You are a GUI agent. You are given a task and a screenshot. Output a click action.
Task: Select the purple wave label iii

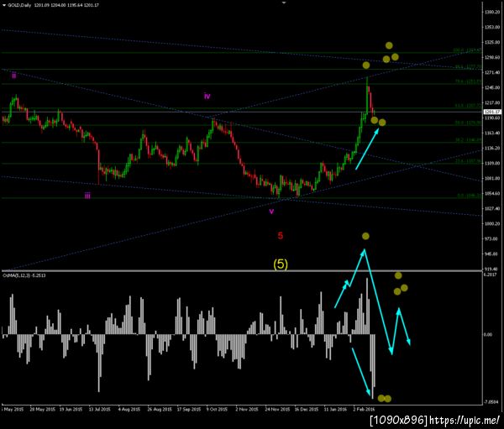click(x=87, y=196)
